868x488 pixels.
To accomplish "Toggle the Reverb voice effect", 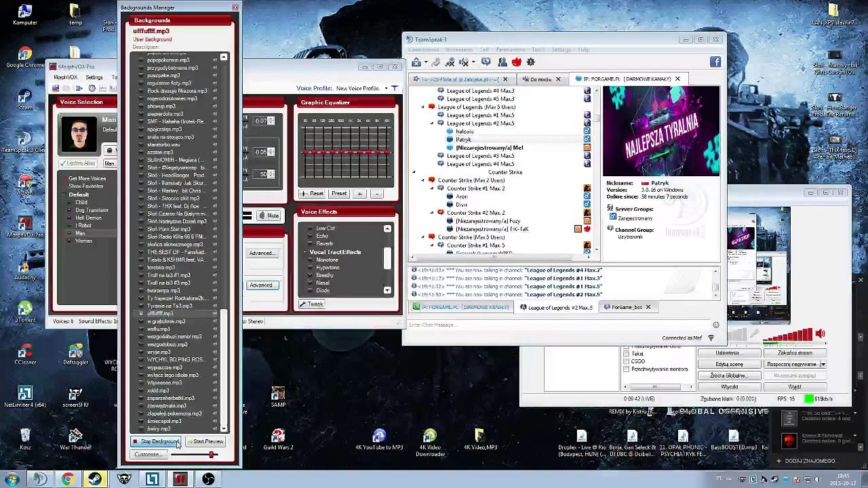I will [324, 243].
